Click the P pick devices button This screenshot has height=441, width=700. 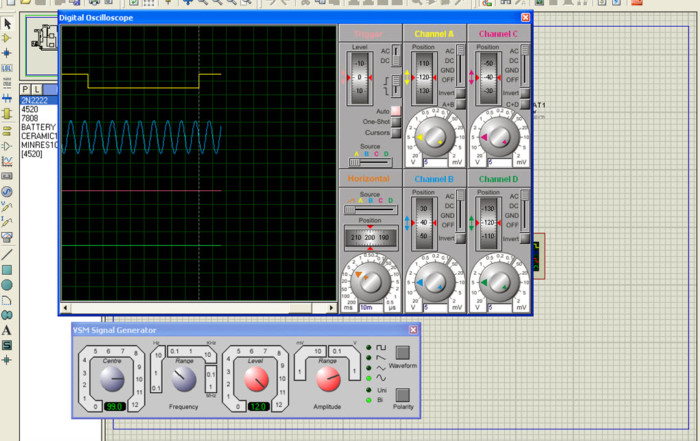[x=26, y=89]
